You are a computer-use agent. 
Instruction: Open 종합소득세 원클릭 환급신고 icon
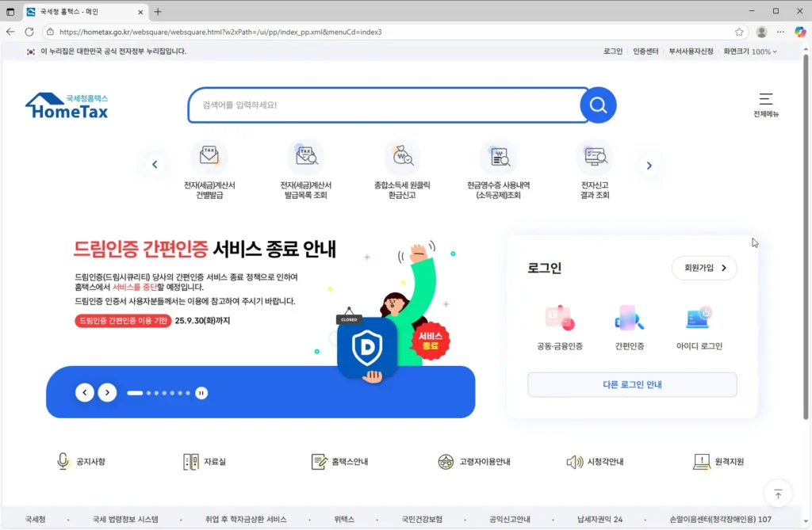[x=402, y=157]
